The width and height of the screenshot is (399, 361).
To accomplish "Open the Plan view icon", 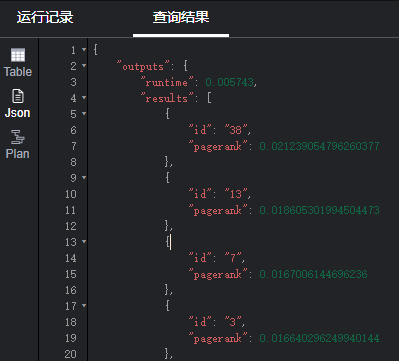I will click(18, 145).
